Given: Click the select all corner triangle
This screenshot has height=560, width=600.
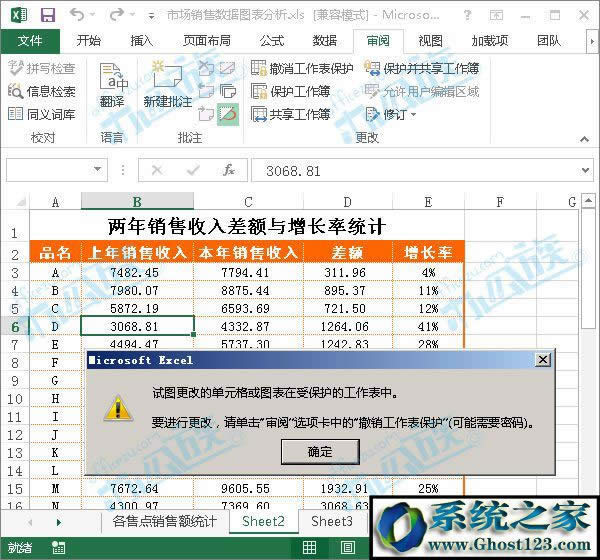Looking at the screenshot, I should click(21, 202).
